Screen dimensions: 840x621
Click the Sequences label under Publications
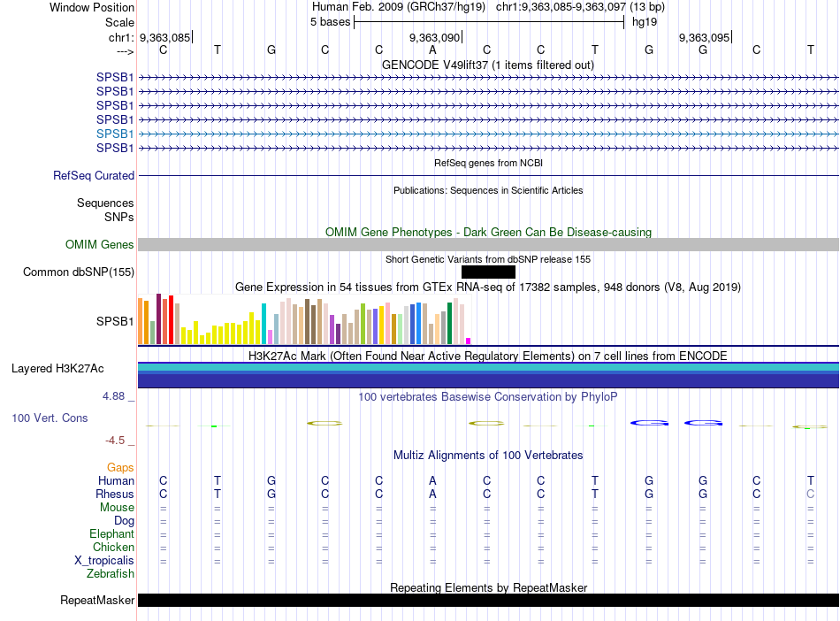(105, 203)
